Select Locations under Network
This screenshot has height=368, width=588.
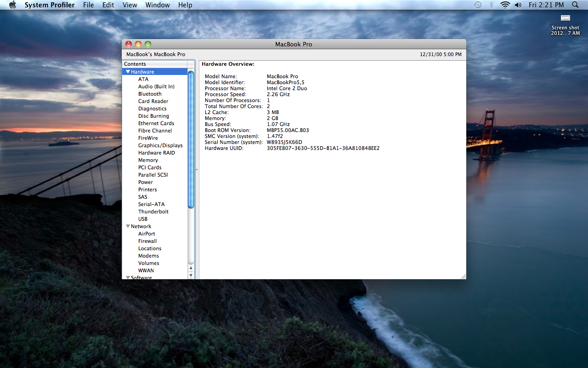[150, 248]
